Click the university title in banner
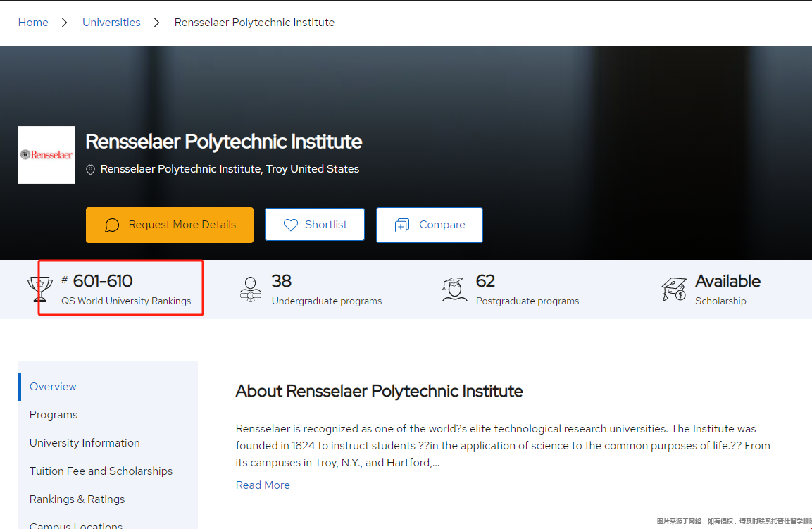Image resolution: width=812 pixels, height=529 pixels. (223, 142)
